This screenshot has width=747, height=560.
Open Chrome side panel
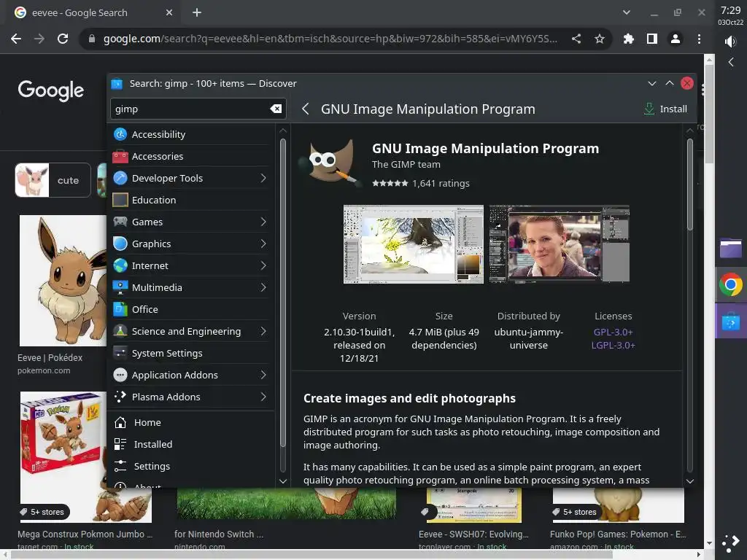(652, 39)
